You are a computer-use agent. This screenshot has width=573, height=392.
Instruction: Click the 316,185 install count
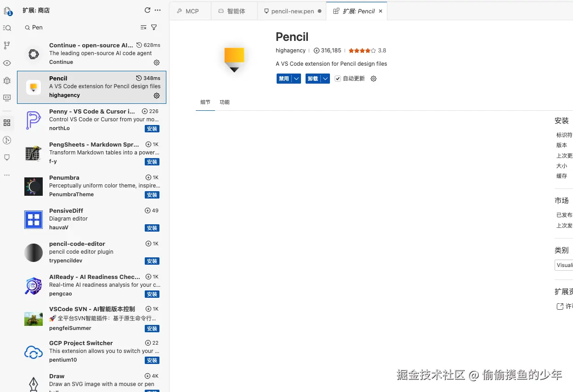328,51
